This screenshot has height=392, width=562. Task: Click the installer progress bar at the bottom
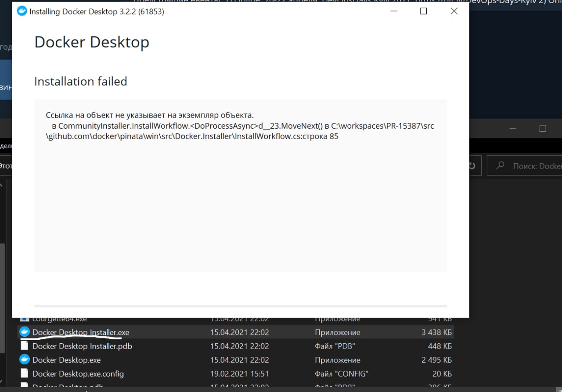241,306
